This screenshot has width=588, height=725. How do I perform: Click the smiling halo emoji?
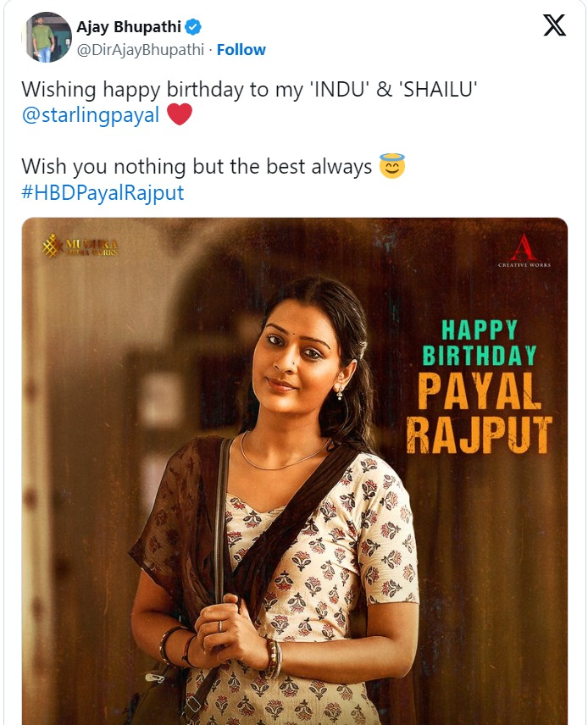coord(391,166)
